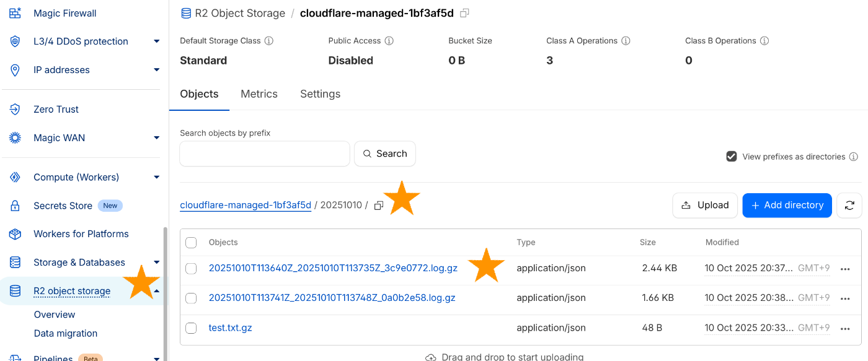This screenshot has height=361, width=868.
Task: Open Secrets Store in the sidebar
Action: pos(63,206)
